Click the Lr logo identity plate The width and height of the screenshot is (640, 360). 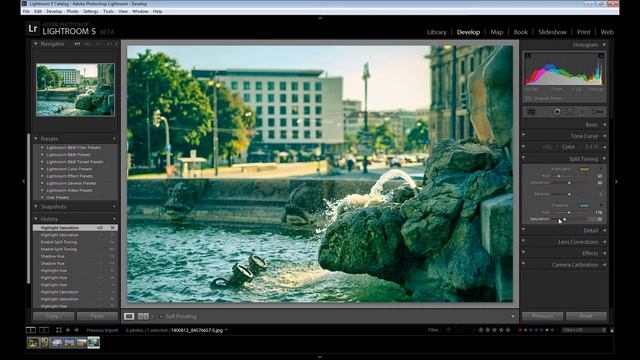(33, 29)
